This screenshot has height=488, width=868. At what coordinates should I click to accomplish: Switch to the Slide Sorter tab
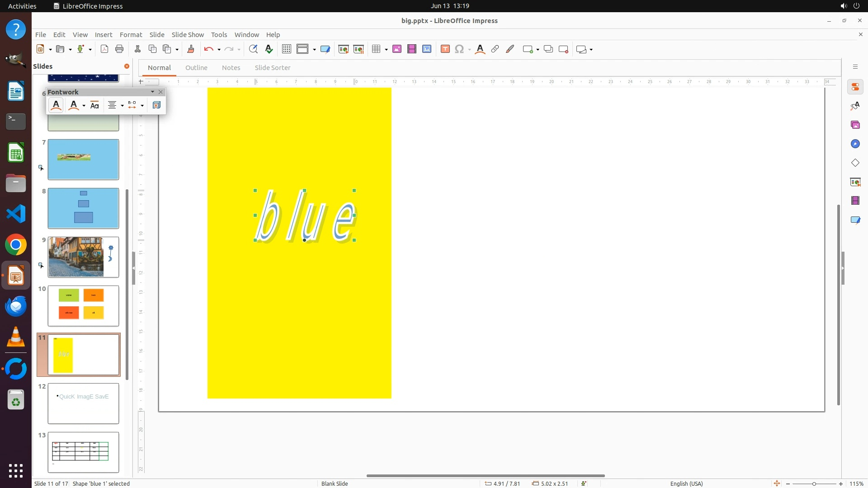pyautogui.click(x=272, y=68)
